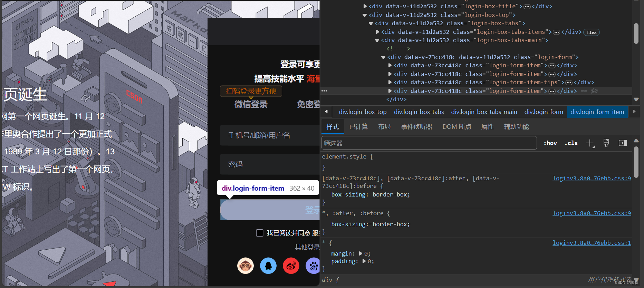Collapse the login-box-tabs div node
644x288 pixels.
coord(371,23)
